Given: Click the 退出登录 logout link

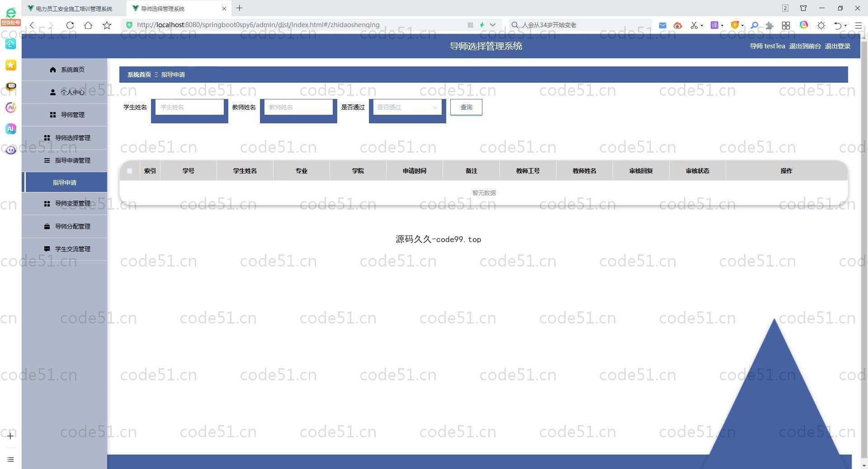Looking at the screenshot, I should click(837, 46).
